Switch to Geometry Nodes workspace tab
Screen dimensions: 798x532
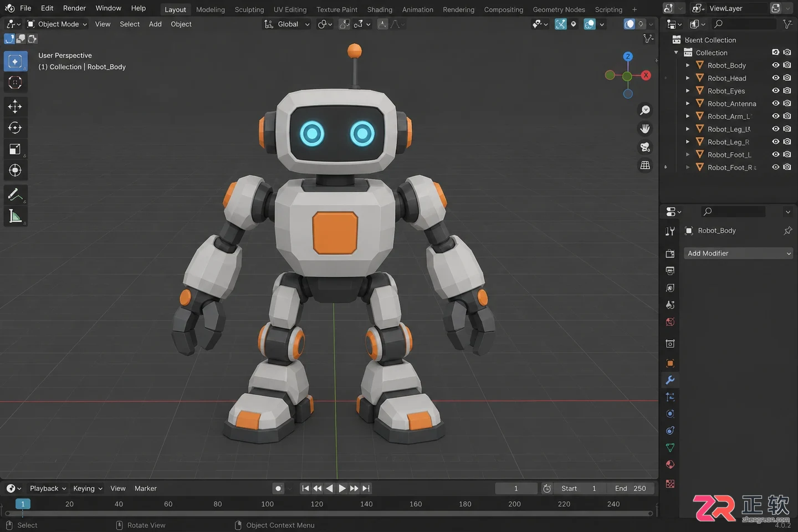(559, 9)
